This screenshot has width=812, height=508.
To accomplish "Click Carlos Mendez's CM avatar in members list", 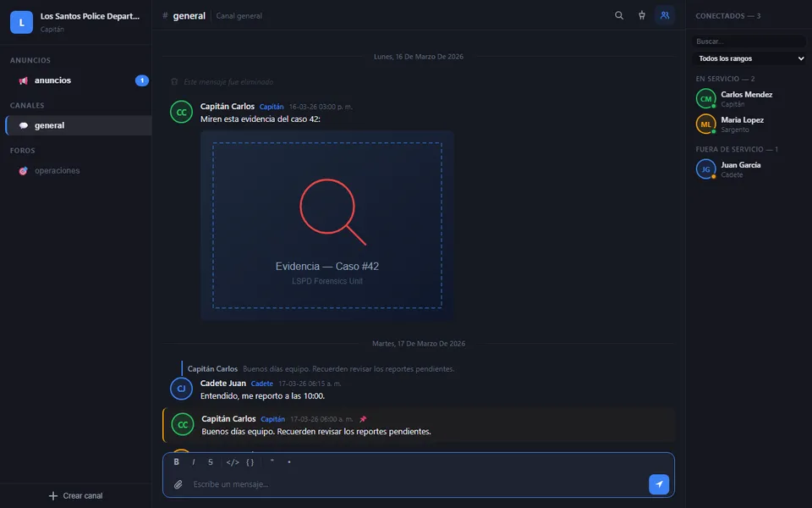I will pos(705,98).
